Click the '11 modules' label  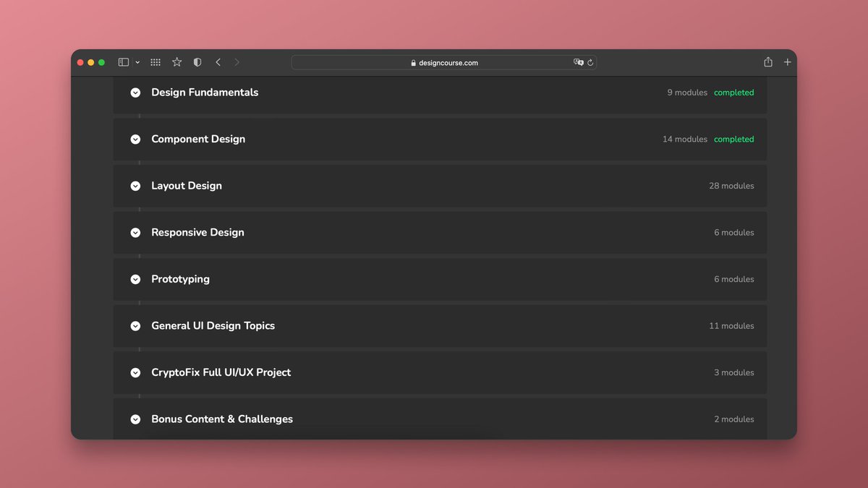(731, 326)
